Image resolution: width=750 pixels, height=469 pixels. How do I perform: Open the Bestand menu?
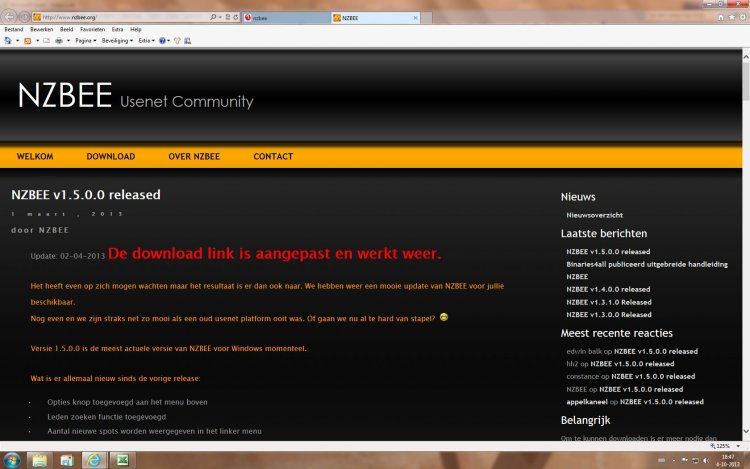pyautogui.click(x=13, y=29)
